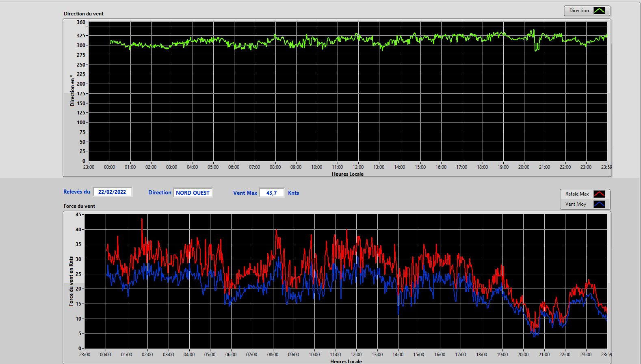Click 360 on direction chart Y axis

point(81,22)
